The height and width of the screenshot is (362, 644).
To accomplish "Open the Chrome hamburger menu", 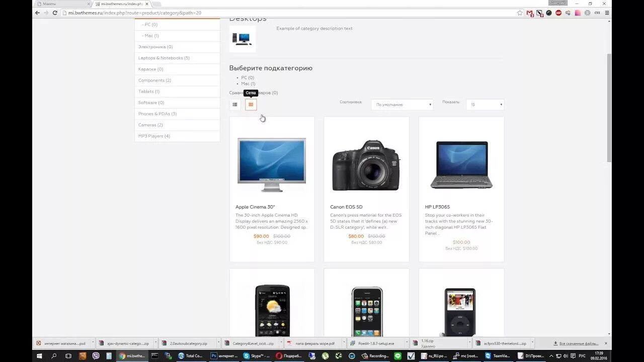I will click(607, 13).
